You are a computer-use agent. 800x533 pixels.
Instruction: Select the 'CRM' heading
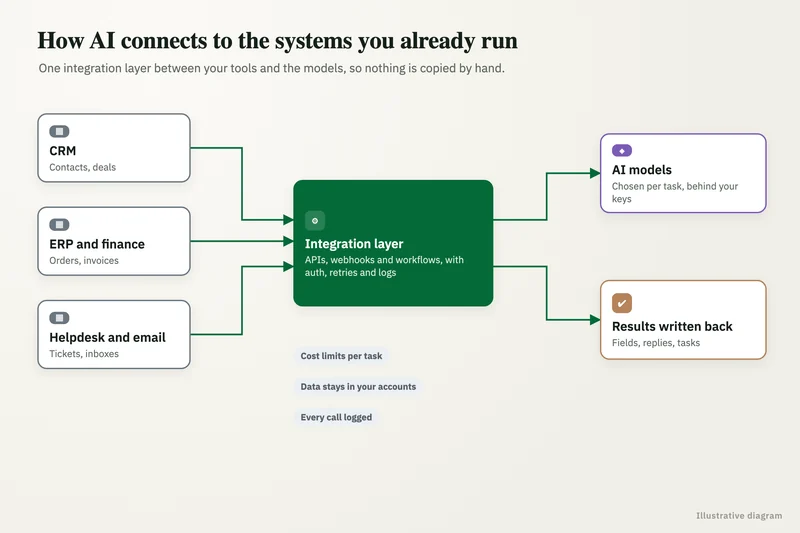pyautogui.click(x=63, y=151)
